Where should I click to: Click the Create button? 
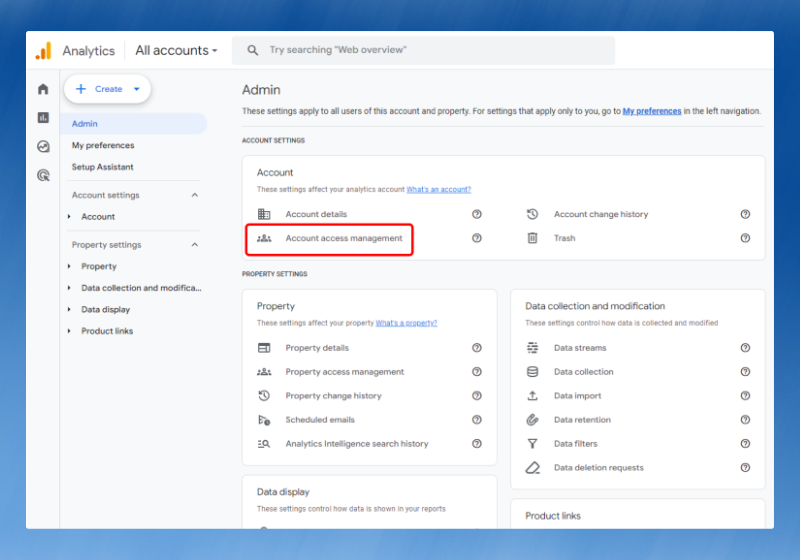coord(107,89)
